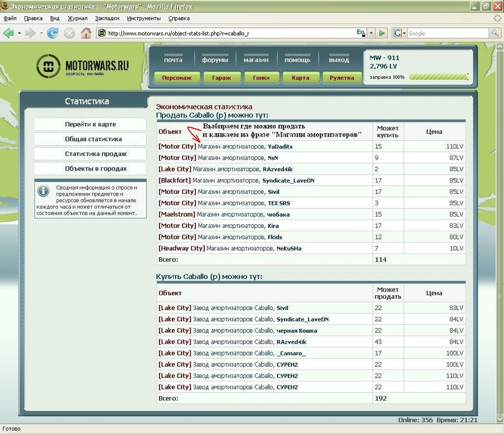Click the Firefox Back arrow button
This screenshot has width=504, height=435.
click(x=8, y=33)
